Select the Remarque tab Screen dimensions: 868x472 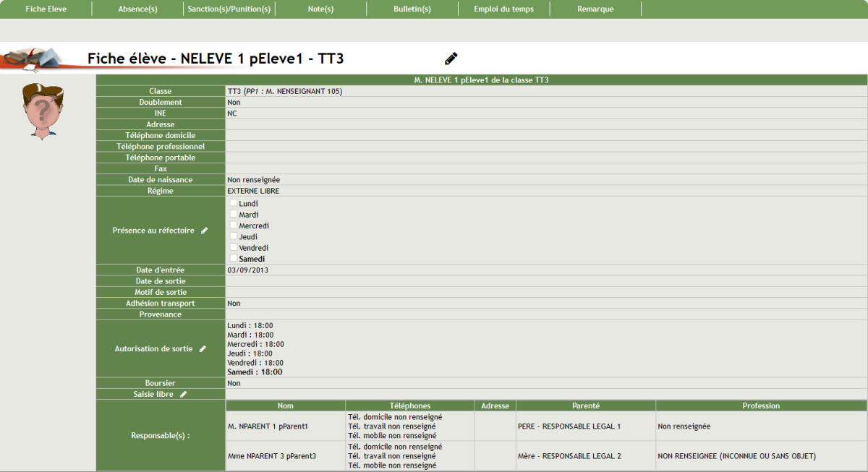tap(595, 9)
